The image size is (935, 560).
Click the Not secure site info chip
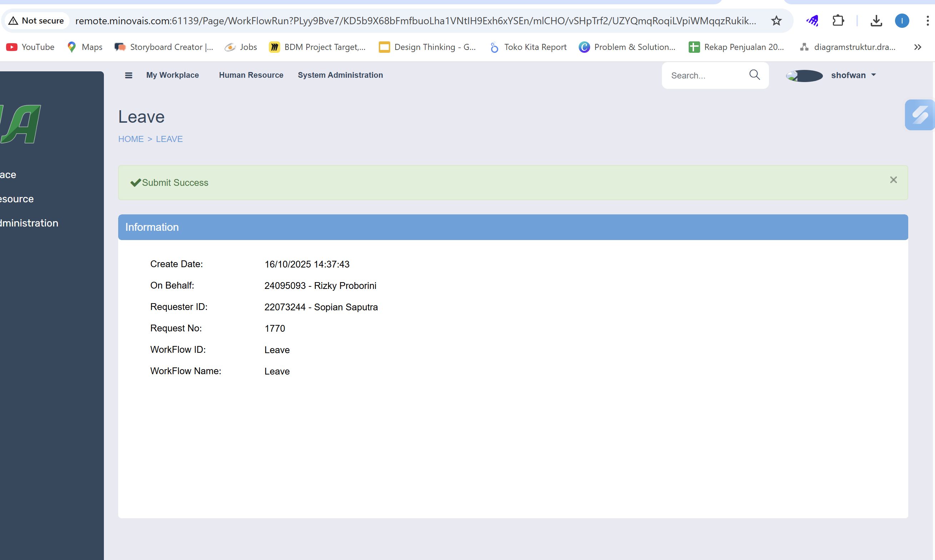36,21
